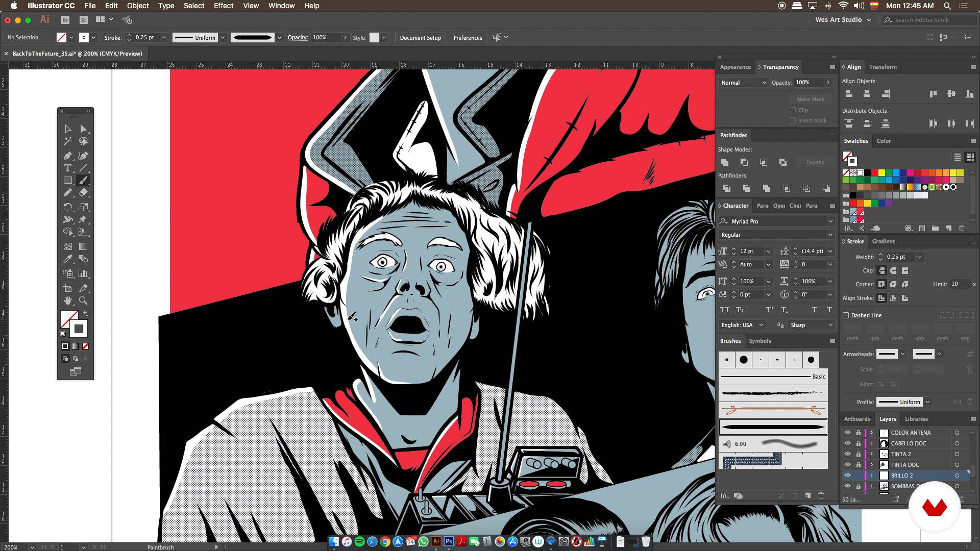Select the Artboard tool
Image resolution: width=980 pixels, height=551 pixels.
point(68,288)
